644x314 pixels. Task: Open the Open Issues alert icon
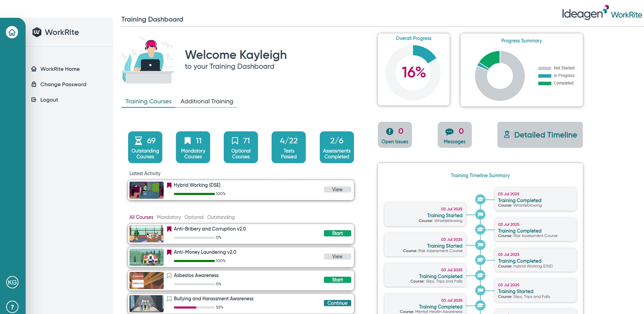click(390, 131)
